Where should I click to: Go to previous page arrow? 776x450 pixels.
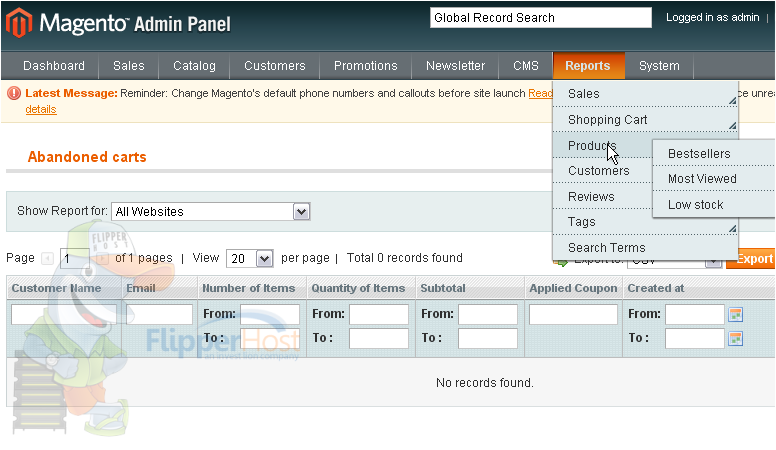(48, 258)
